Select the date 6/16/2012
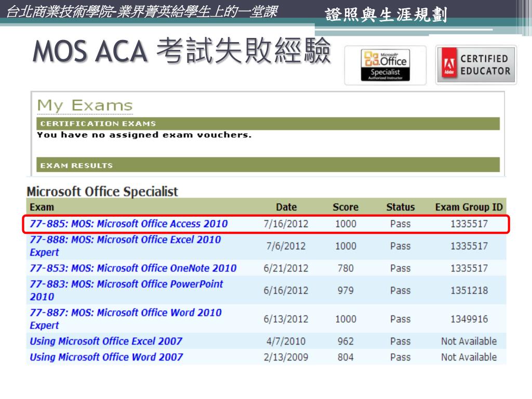 coord(286,290)
